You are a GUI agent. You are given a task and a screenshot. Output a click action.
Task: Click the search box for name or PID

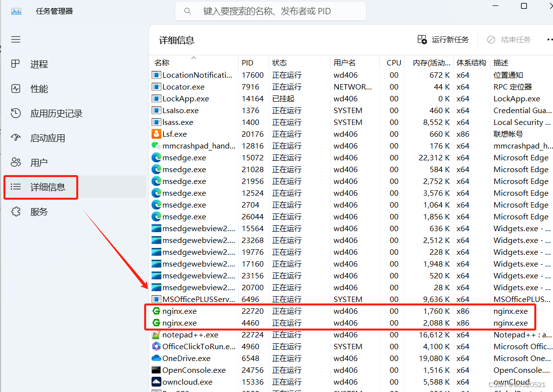click(271, 11)
